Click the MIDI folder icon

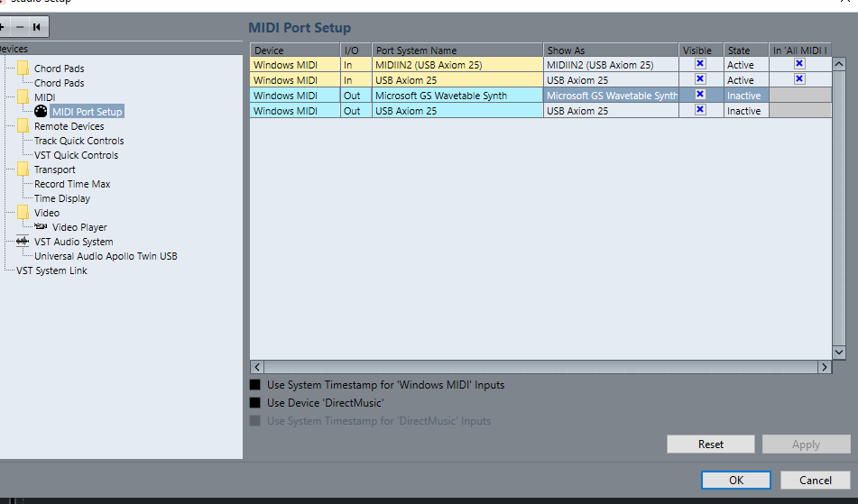pyautogui.click(x=23, y=97)
